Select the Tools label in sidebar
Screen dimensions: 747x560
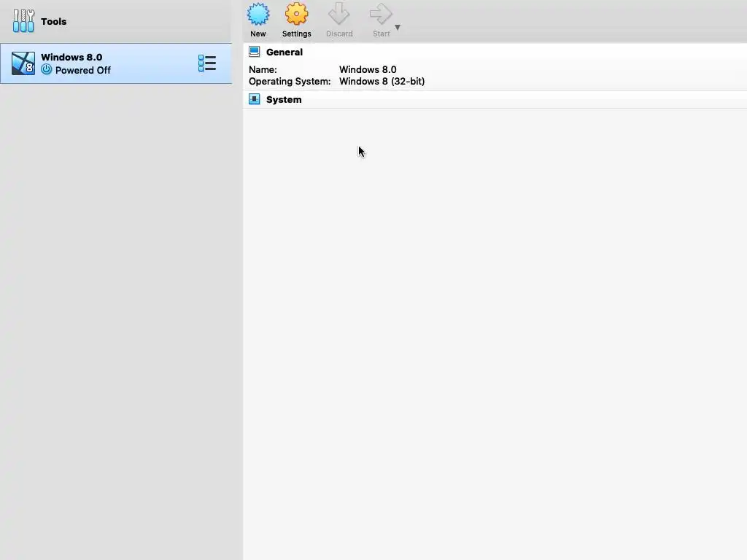coord(54,21)
